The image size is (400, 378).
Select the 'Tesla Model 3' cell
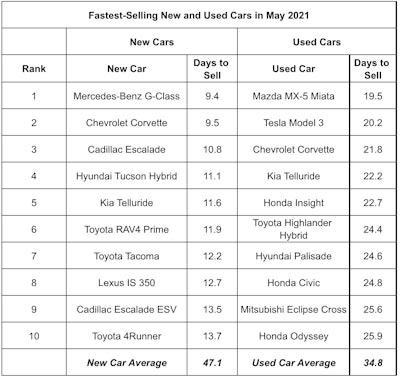293,123
